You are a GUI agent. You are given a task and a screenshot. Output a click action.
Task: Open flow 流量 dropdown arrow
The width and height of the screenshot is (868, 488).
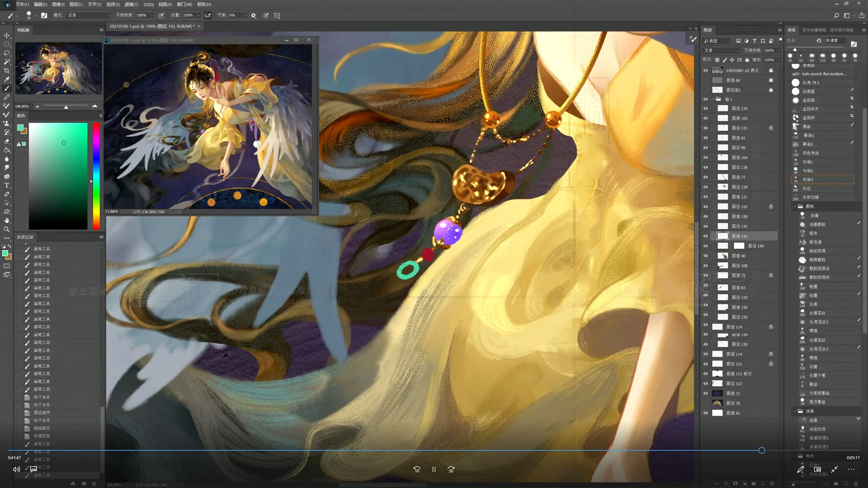(x=198, y=15)
